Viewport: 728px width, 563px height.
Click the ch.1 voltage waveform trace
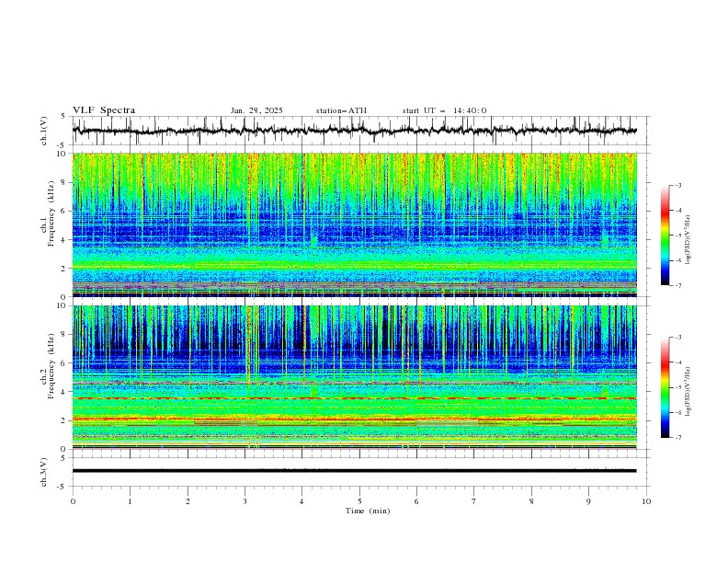pos(354,131)
